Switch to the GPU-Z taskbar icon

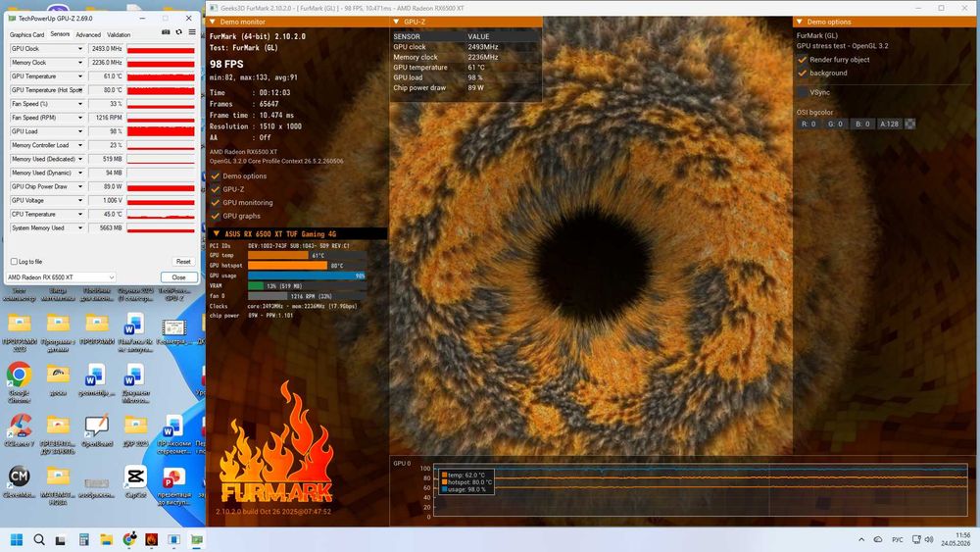tap(197, 539)
